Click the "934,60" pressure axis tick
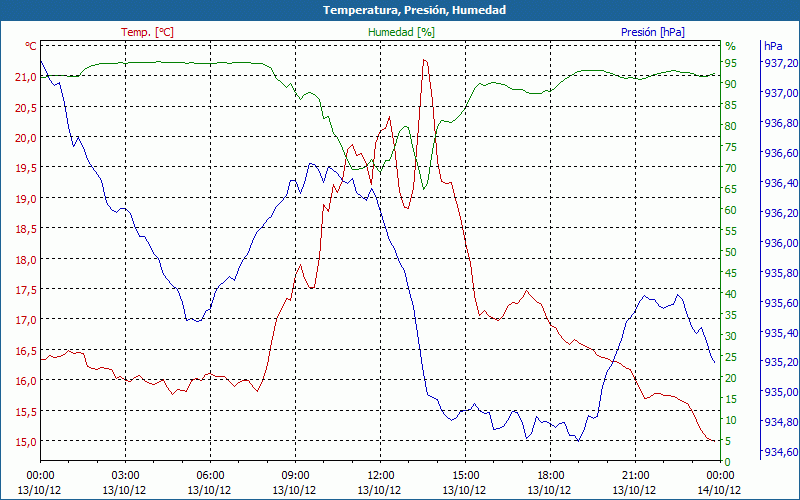 [x=780, y=452]
